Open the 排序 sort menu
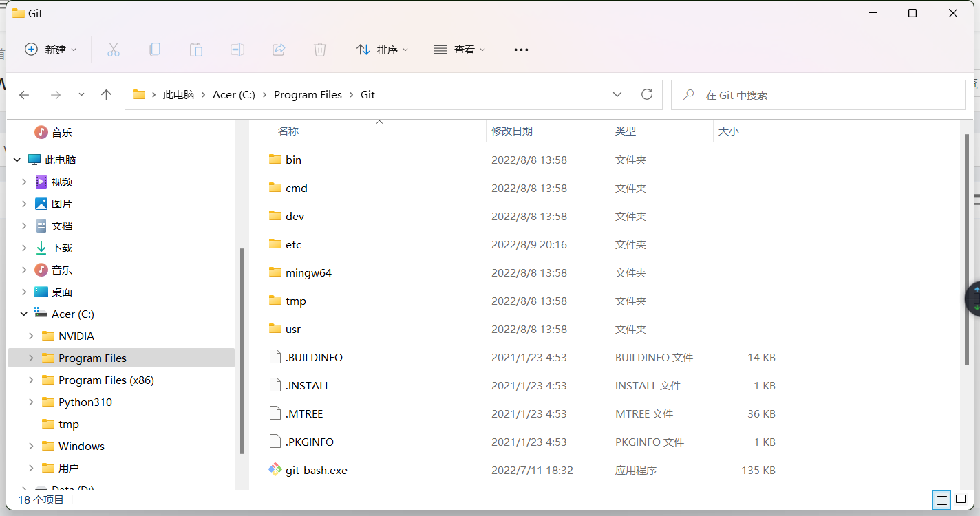Image resolution: width=980 pixels, height=516 pixels. click(x=382, y=50)
